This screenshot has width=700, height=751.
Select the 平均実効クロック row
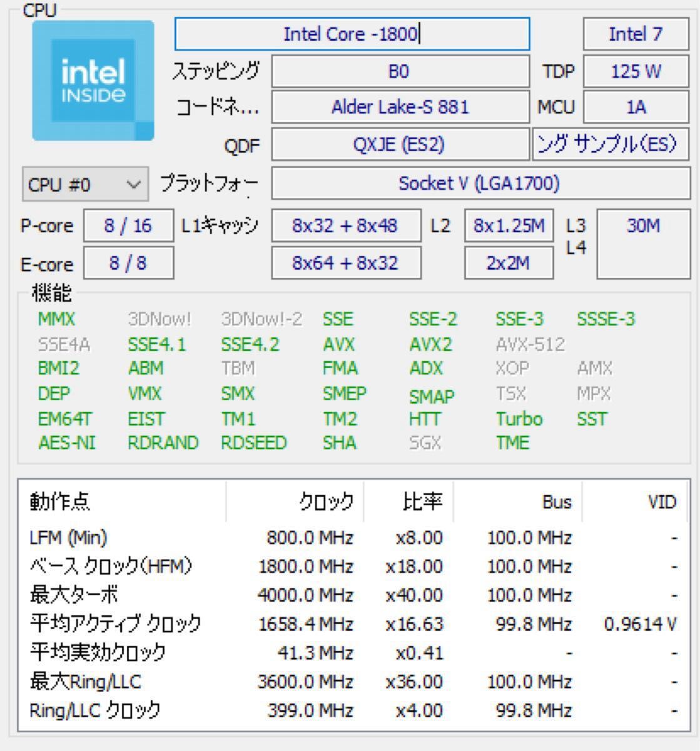[x=353, y=653]
